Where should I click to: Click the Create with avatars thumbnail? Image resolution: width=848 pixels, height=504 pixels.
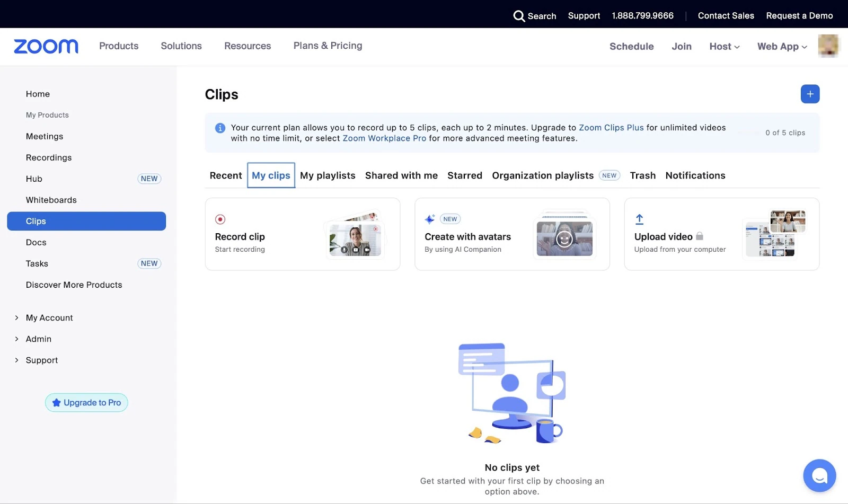click(564, 235)
